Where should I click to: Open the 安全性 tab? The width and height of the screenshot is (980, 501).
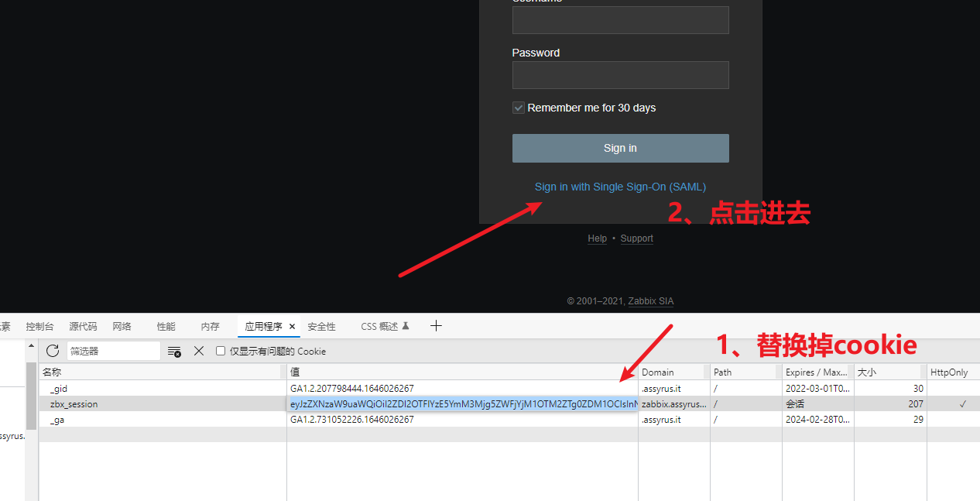tap(322, 327)
